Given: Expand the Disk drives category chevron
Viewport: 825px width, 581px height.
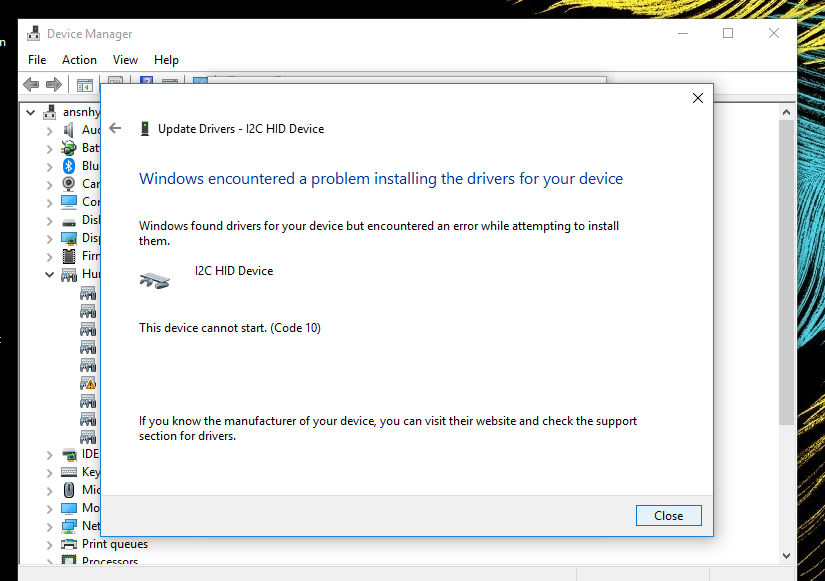Looking at the screenshot, I should point(49,221).
